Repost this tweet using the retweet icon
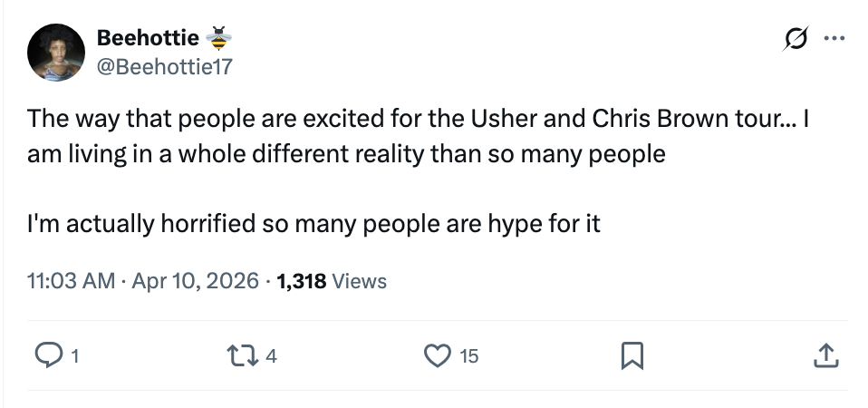This screenshot has height=408, width=868. coord(246,356)
